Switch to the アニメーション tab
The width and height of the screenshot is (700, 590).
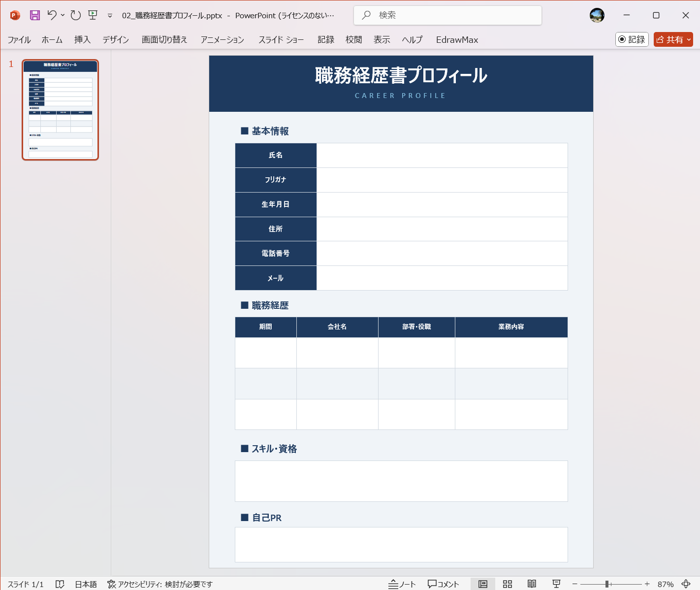pos(222,40)
